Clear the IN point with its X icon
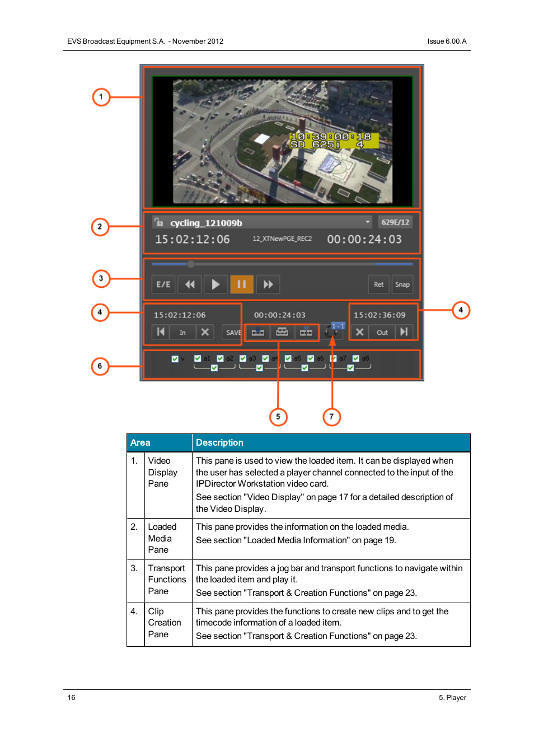 [x=205, y=332]
